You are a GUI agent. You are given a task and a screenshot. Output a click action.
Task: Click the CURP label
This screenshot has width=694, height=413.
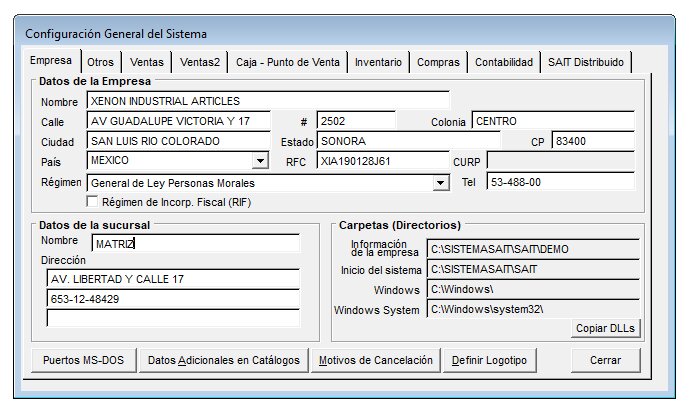467,162
